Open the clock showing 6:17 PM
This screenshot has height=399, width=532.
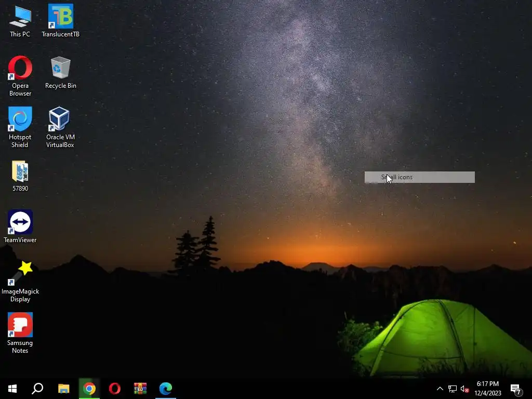pos(488,389)
